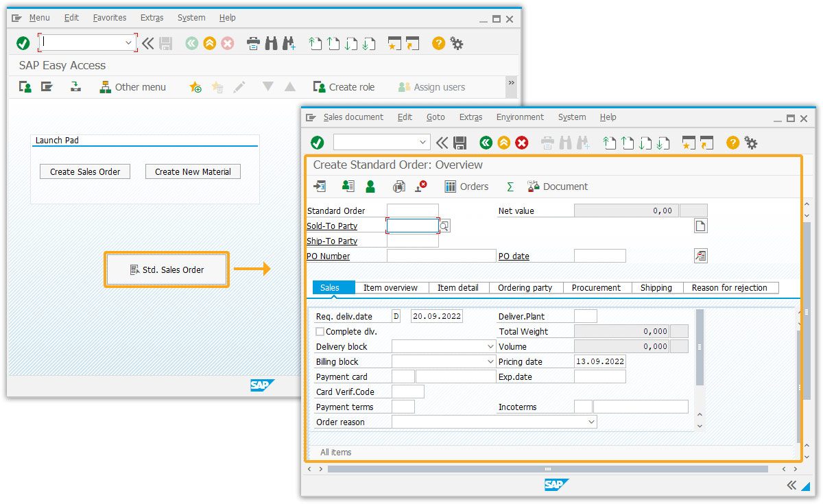
Task: Click the Help question mark in Sales Order window
Action: (733, 143)
